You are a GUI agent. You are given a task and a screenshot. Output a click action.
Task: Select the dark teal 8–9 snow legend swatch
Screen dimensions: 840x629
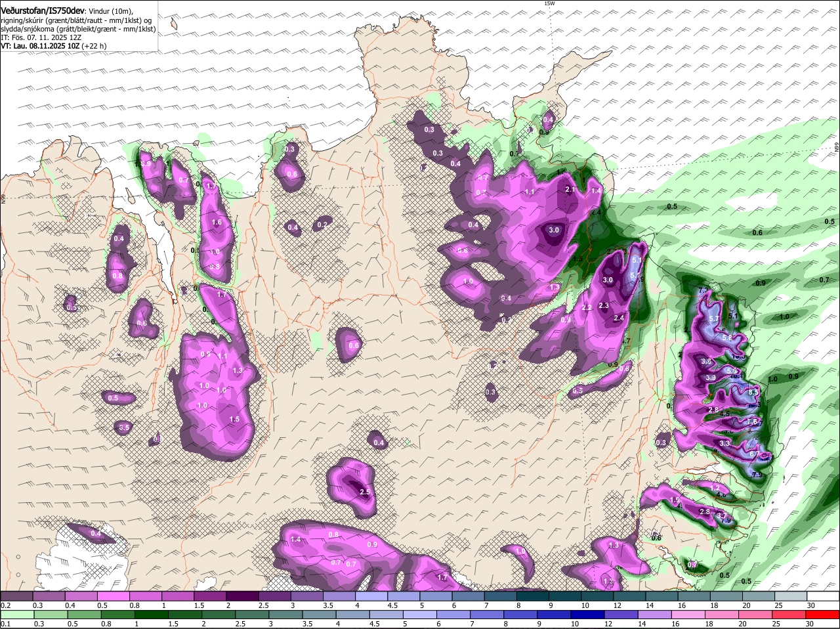click(534, 596)
